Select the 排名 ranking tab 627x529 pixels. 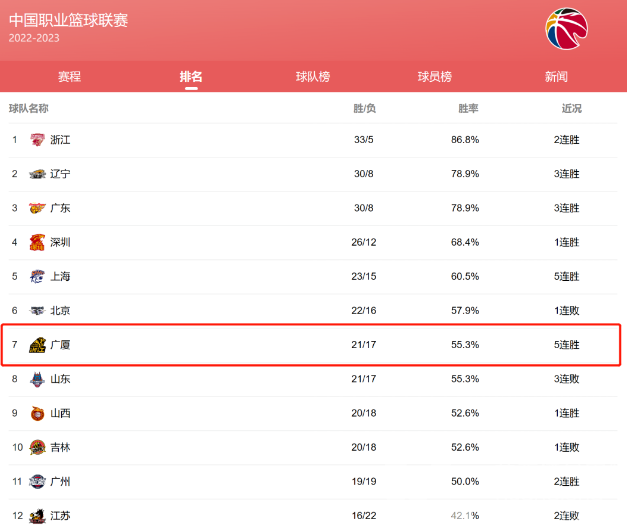point(191,76)
